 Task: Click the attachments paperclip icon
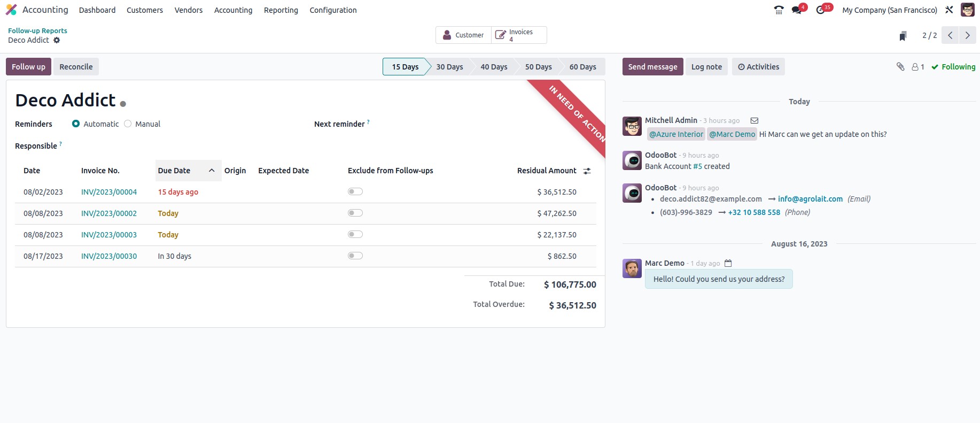coord(900,67)
